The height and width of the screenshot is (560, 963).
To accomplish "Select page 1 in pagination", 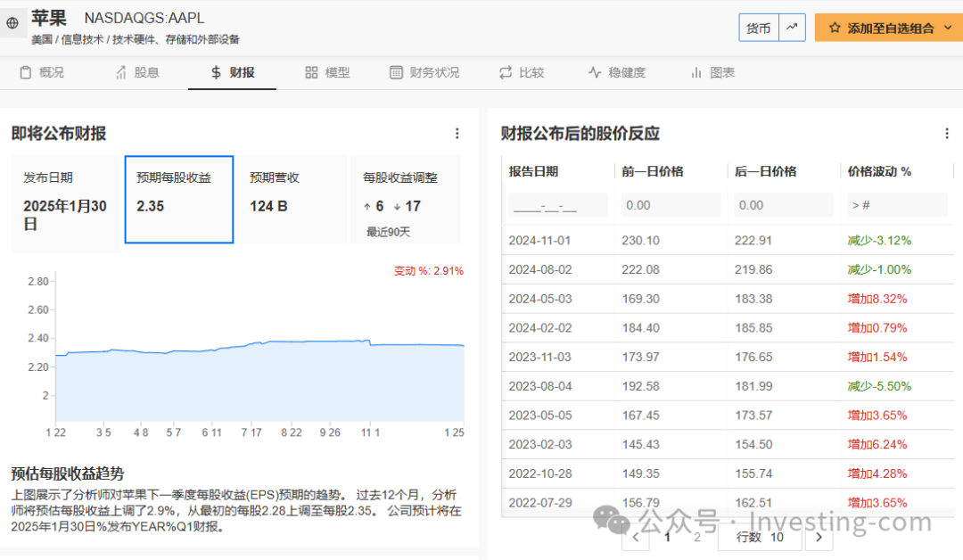I will [668, 538].
